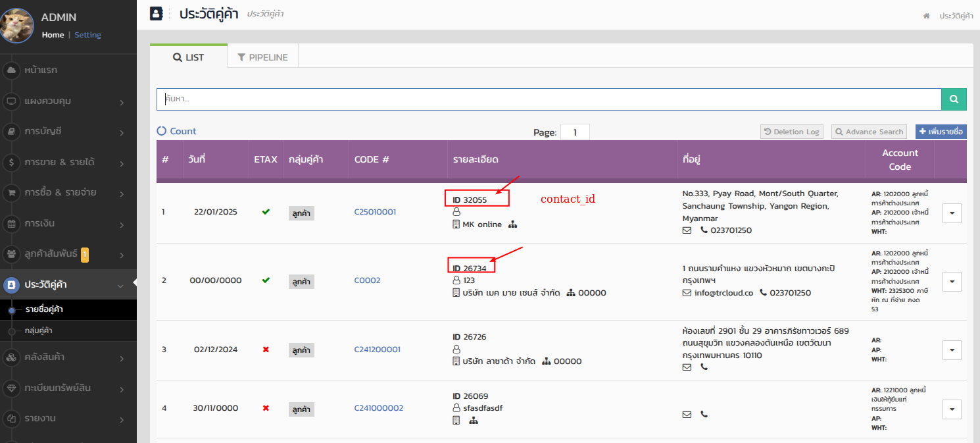Click the envelope icon beside info@trcloud.co
The width and height of the screenshot is (980, 443).
click(687, 293)
